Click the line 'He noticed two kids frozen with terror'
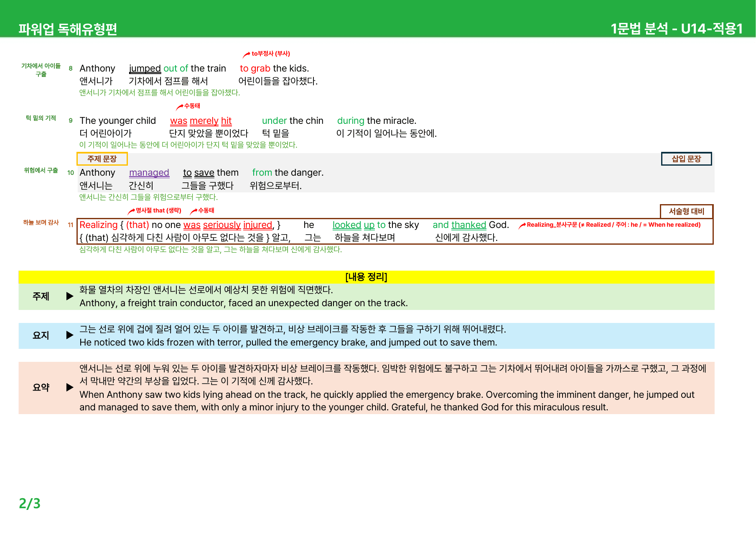756x535 pixels. click(x=288, y=343)
